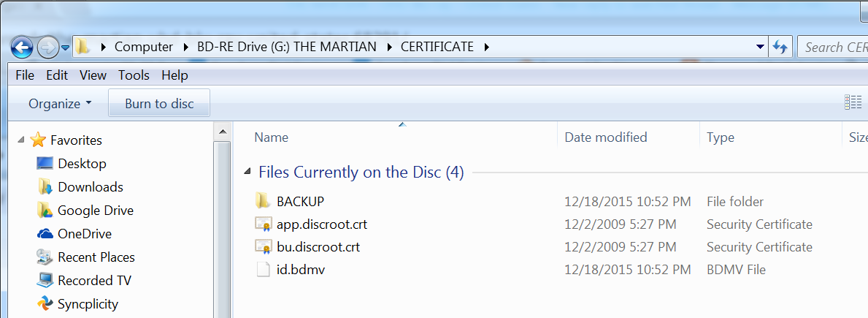Change view using the view icon
Image resolution: width=868 pixels, height=318 pixels.
click(853, 102)
